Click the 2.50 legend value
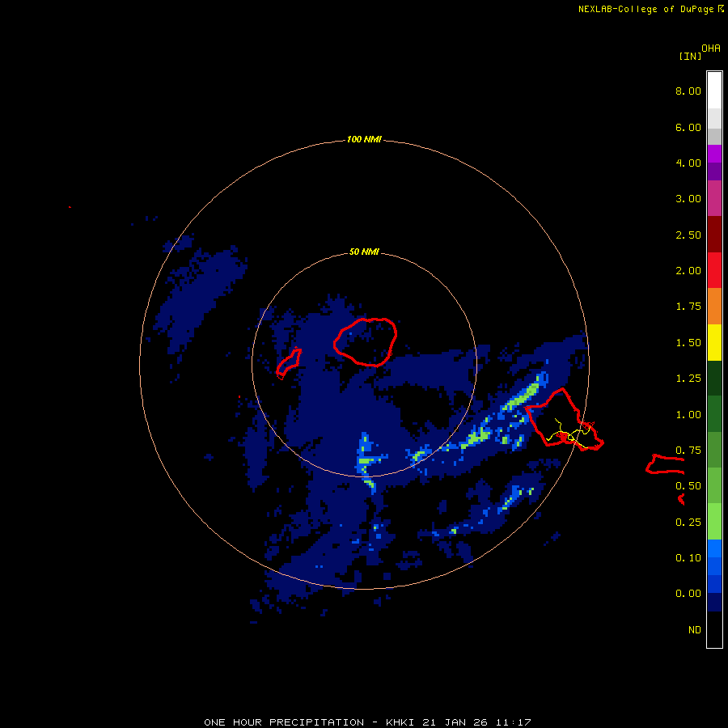Image resolution: width=728 pixels, height=728 pixels. tap(688, 235)
